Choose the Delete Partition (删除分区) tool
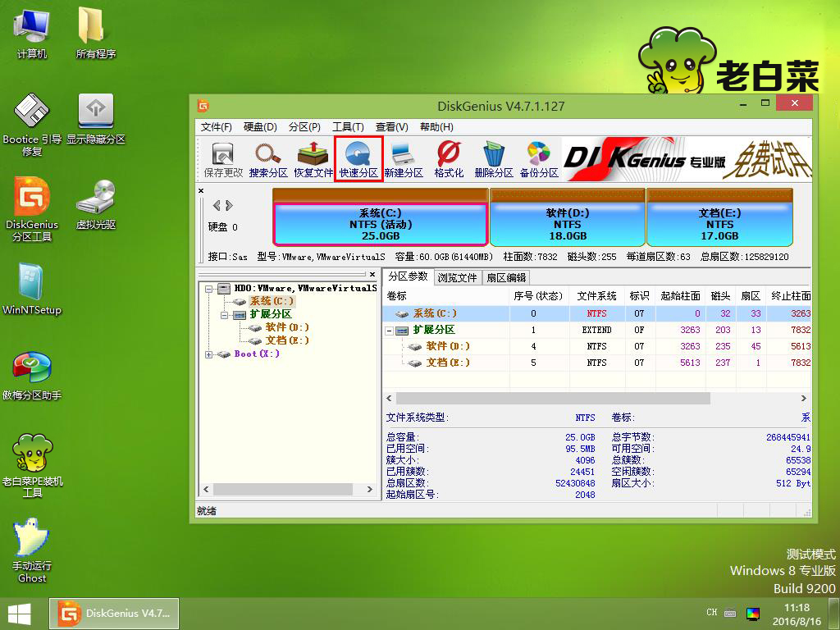 [493, 159]
